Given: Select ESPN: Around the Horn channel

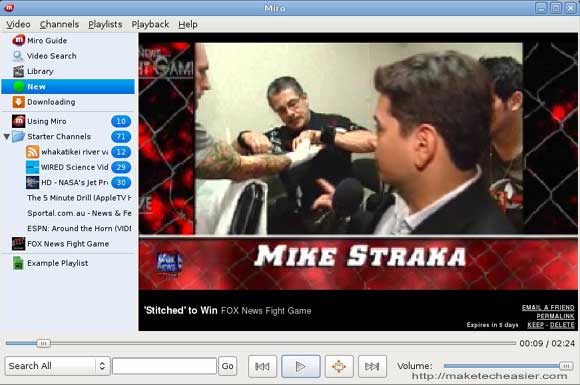Looking at the screenshot, I should 79,229.
